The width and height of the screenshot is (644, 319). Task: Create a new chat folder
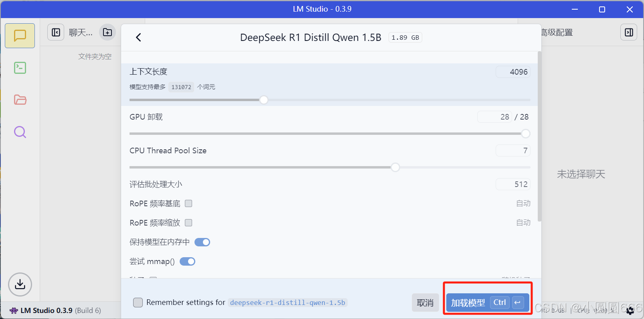pos(107,32)
